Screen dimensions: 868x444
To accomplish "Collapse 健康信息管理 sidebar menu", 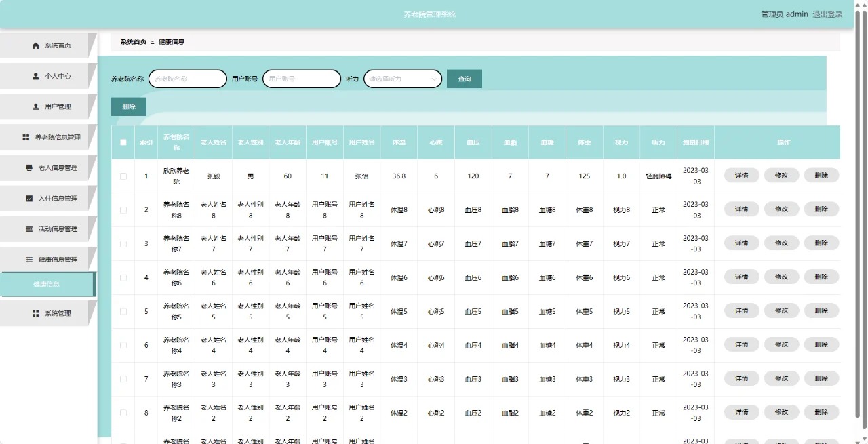I will coord(49,260).
